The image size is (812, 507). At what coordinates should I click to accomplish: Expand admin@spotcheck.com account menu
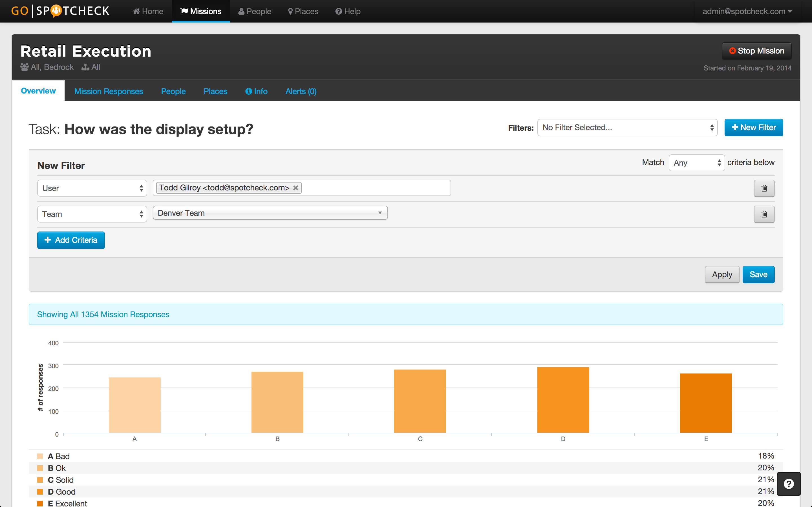pyautogui.click(x=747, y=11)
